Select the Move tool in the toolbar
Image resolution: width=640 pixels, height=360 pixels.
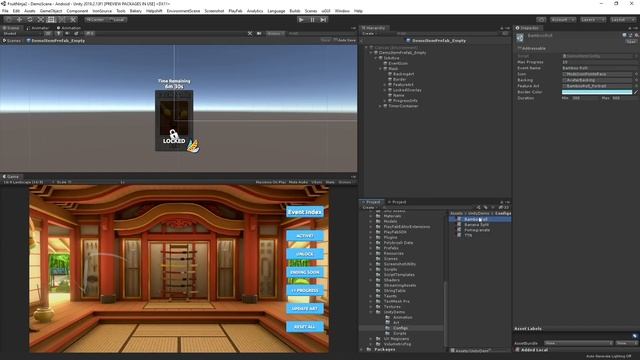pyautogui.click(x=19, y=20)
